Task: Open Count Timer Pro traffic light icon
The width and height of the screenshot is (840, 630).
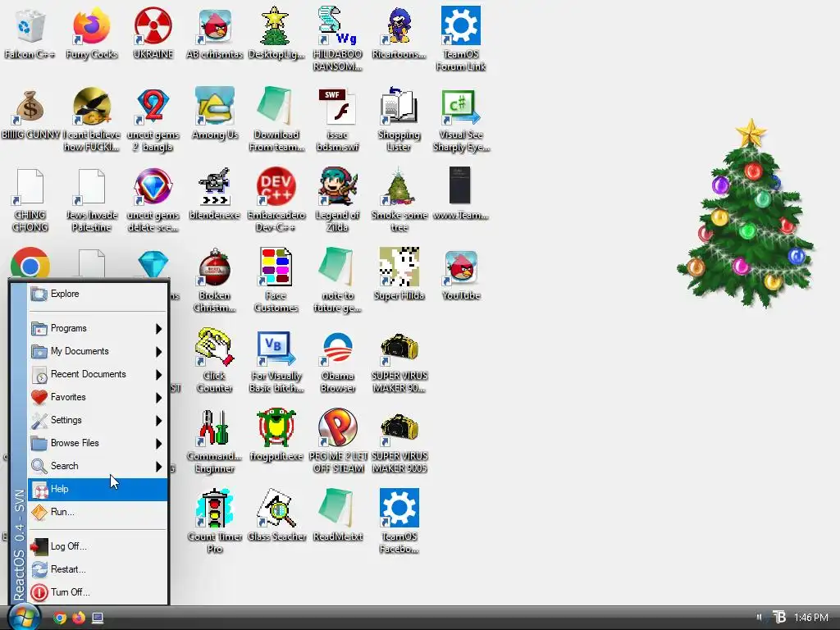Action: [214, 508]
